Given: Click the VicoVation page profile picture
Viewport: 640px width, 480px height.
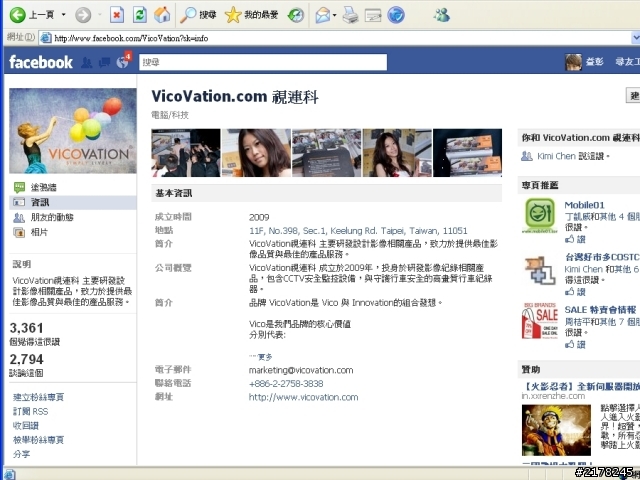Looking at the screenshot, I should (x=73, y=131).
